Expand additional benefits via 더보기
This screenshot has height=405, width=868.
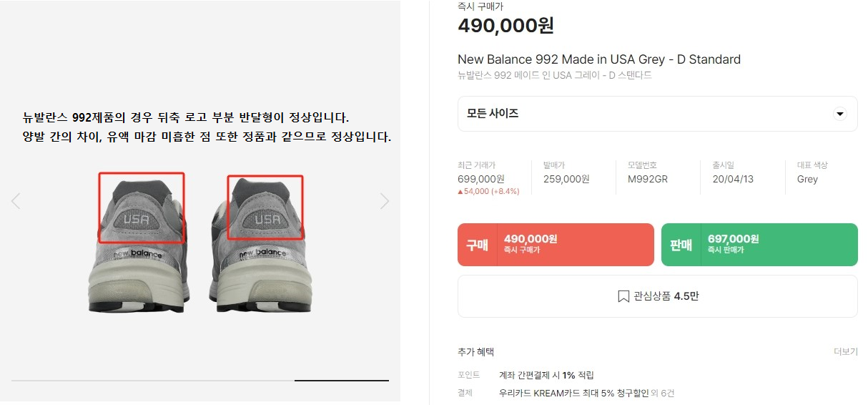point(845,352)
